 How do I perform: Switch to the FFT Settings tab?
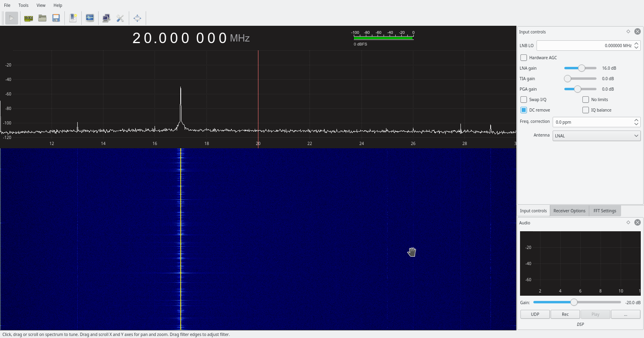point(605,211)
